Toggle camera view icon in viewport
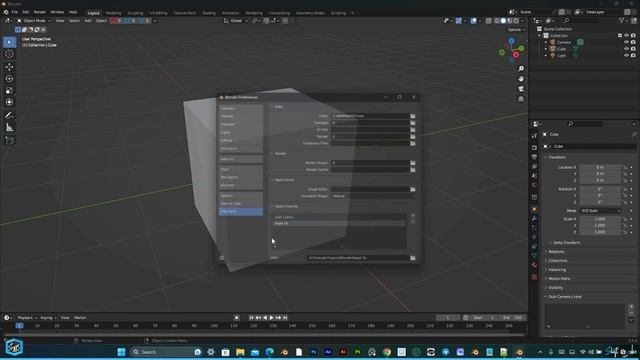This screenshot has height=360, width=640. (x=521, y=89)
